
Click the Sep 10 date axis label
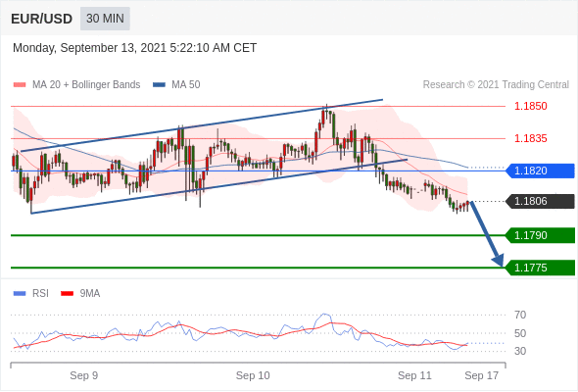tap(253, 375)
